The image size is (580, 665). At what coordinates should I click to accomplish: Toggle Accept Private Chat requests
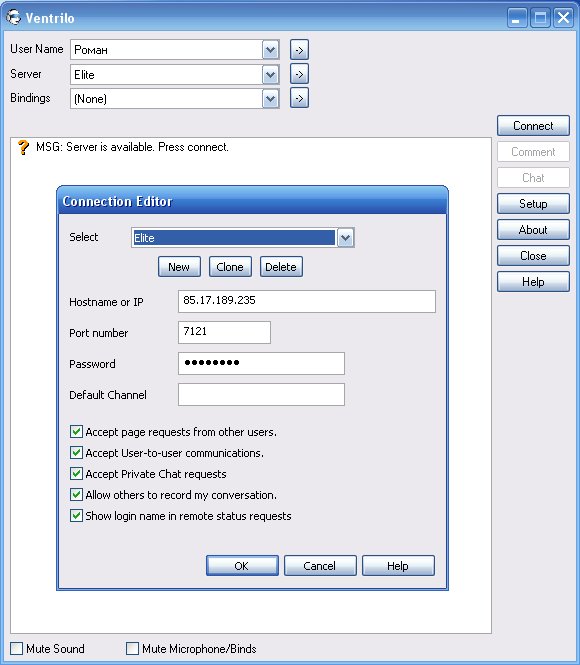[x=76, y=473]
